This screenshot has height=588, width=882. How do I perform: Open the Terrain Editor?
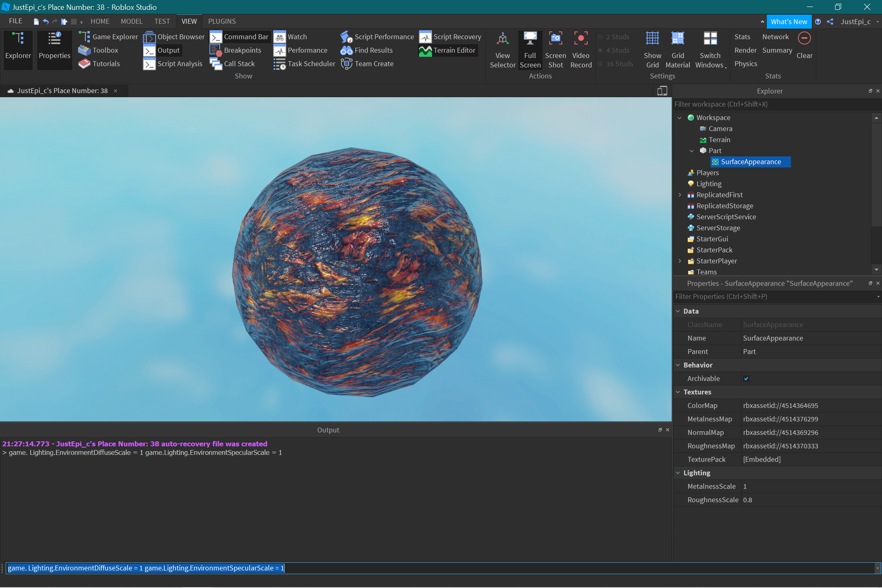click(448, 50)
